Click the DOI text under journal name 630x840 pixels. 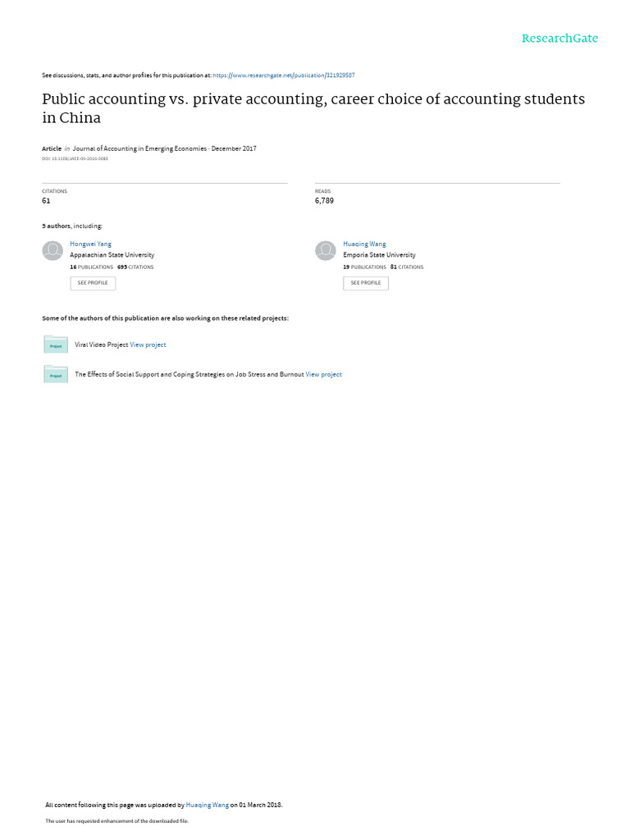click(x=75, y=158)
